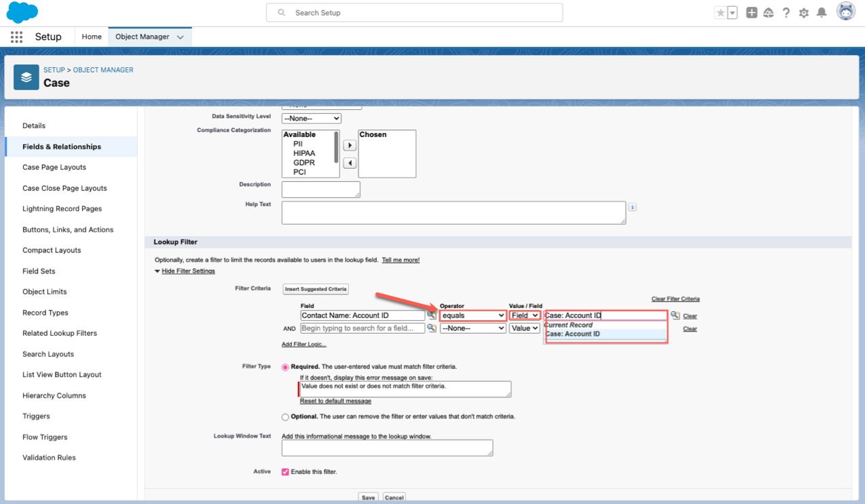Screen dimensions: 865x504
Task: Open Hierarchy Columns sidebar item
Action: pos(54,395)
